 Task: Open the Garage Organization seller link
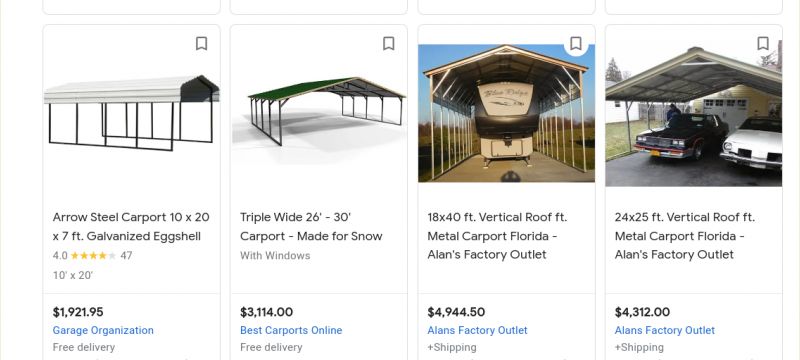pyautogui.click(x=103, y=330)
